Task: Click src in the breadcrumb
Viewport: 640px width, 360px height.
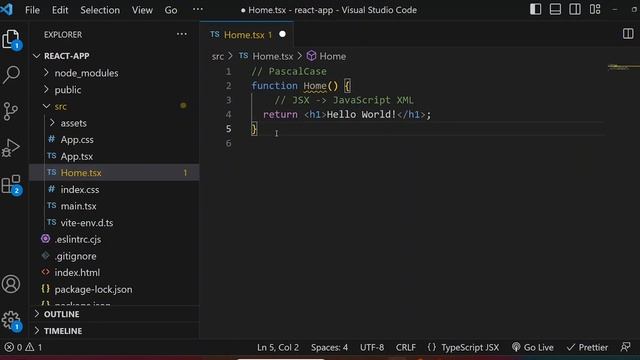Action: coord(218,56)
